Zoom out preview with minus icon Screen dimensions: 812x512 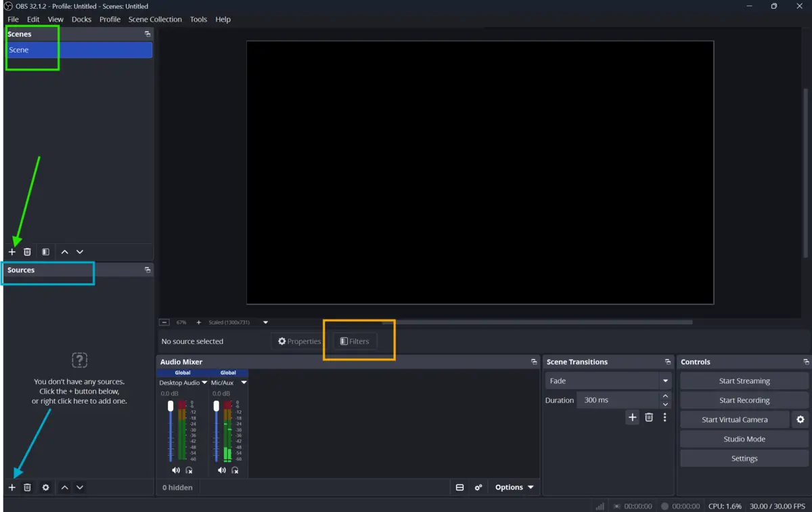164,322
